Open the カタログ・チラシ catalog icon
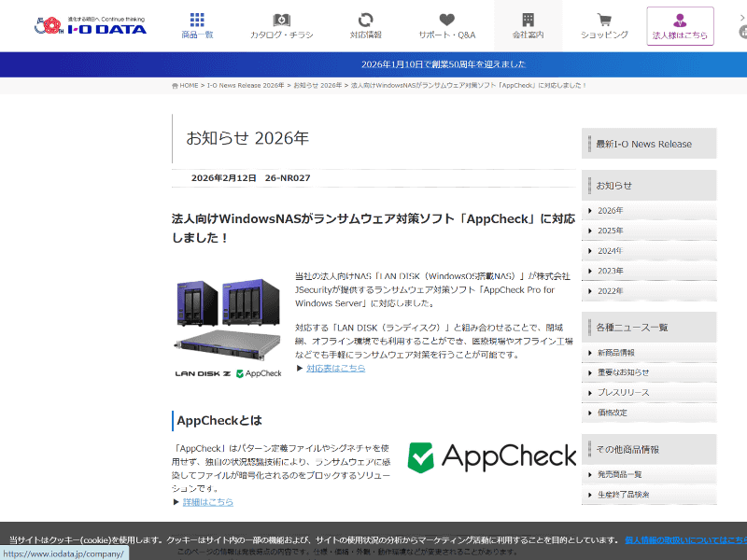Screen dimensions: 747x560 click(282, 20)
